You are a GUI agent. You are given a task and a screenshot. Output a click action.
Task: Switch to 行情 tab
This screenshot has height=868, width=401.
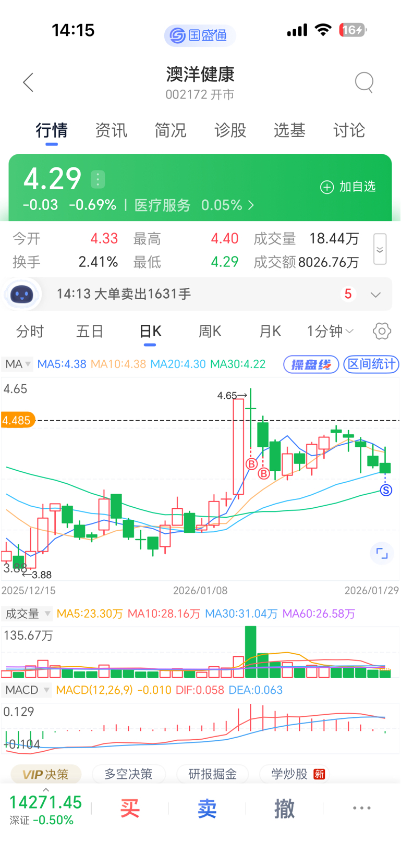(52, 130)
